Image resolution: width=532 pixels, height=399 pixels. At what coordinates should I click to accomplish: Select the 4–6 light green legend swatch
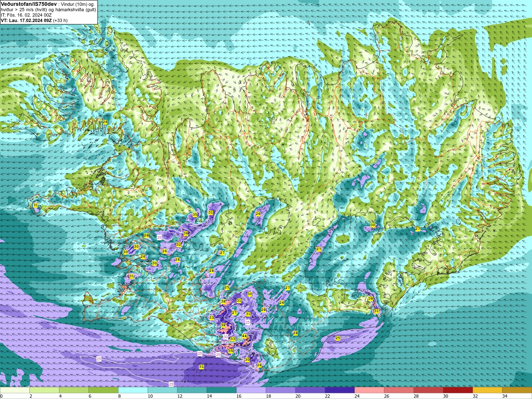[74, 390]
